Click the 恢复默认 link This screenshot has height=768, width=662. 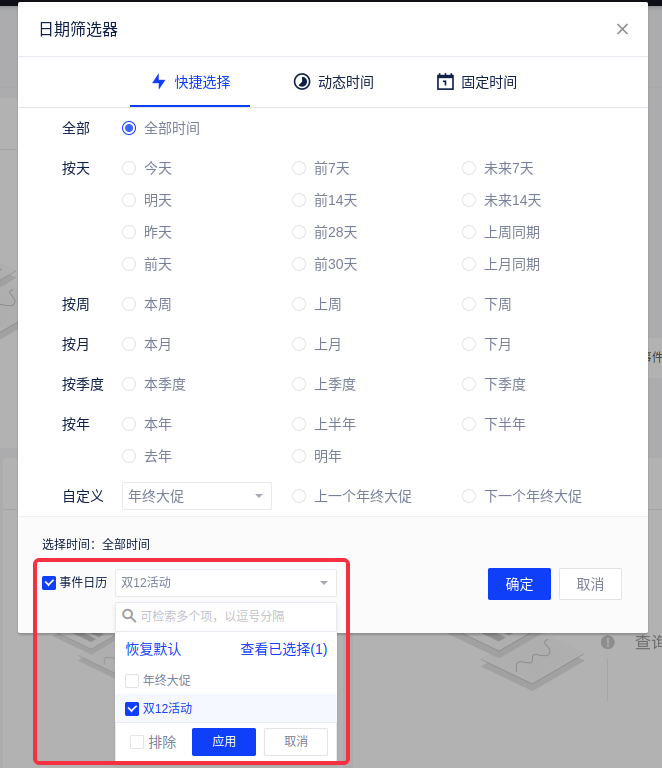pyautogui.click(x=153, y=649)
